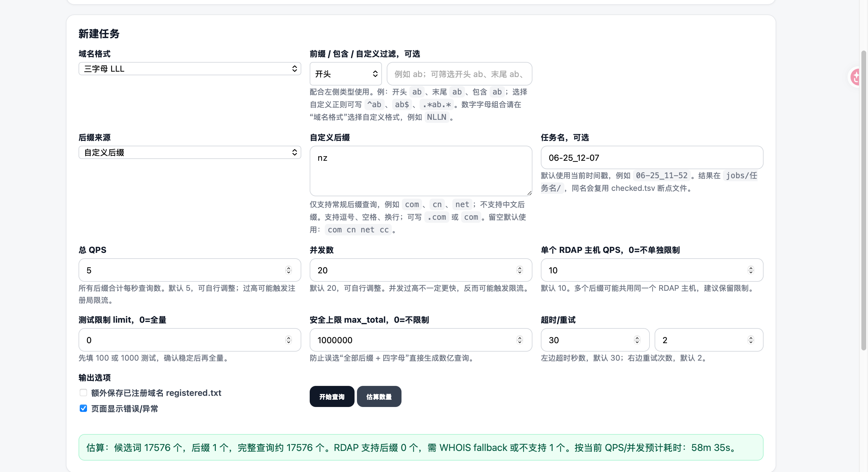Click the page vertical scrollbar
Viewport: 868px width, 472px height.
pos(863,200)
